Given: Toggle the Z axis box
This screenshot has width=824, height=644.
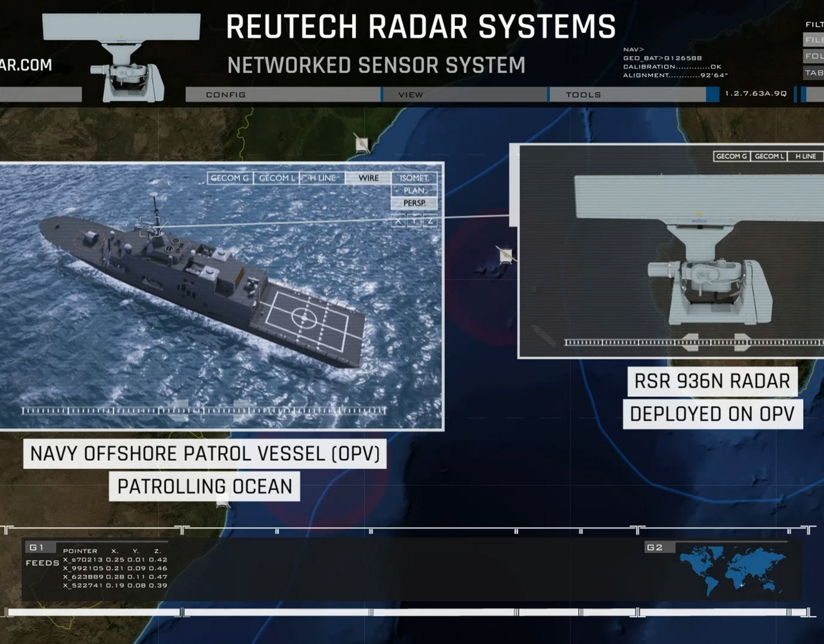Looking at the screenshot, I should [x=430, y=221].
